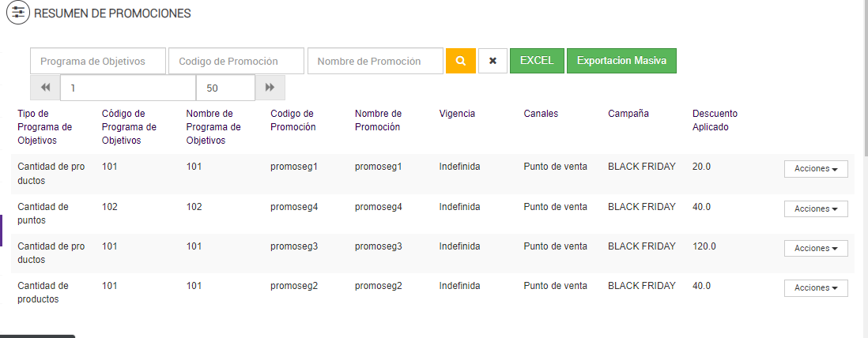Screen dimensions: 868x338
Task: Focus the Nombre de Promoción field
Action: coord(375,61)
